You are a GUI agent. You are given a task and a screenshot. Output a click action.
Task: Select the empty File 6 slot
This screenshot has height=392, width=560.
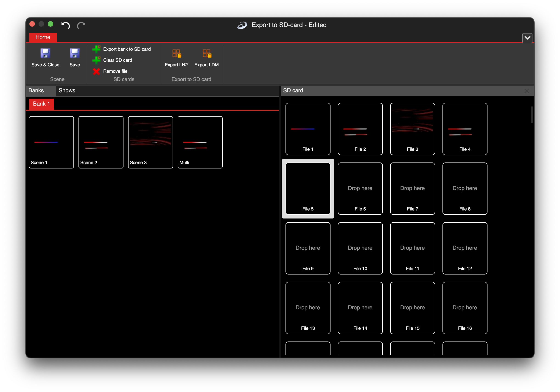click(x=360, y=189)
